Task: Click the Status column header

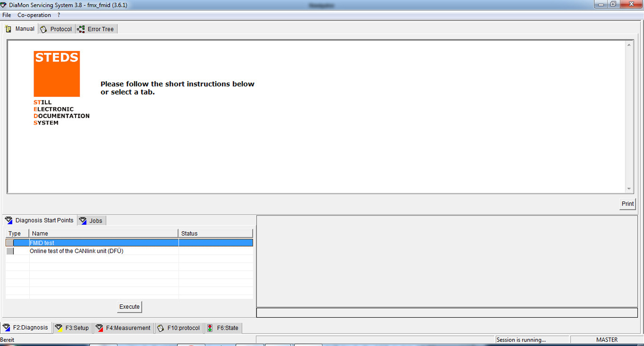Action: (x=215, y=233)
